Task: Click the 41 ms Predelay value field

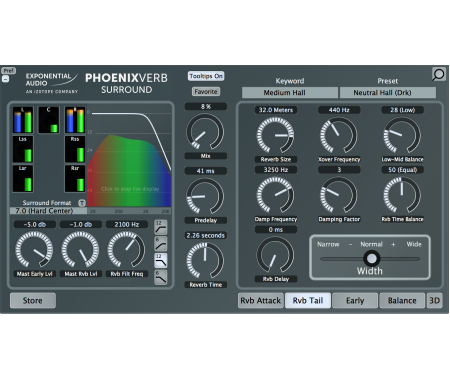Action: point(206,171)
